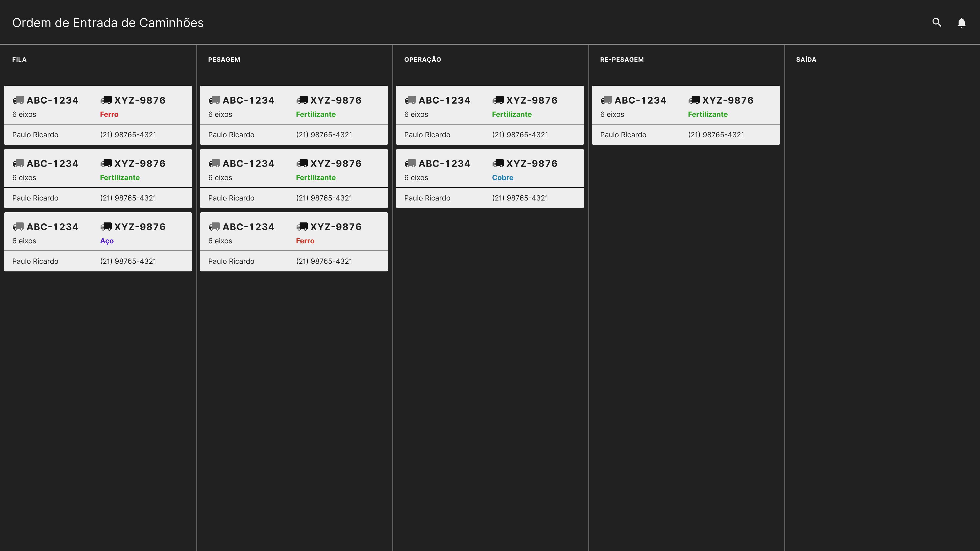980x551 pixels.
Task: Click the truck cab icon on OPERAÇÃO's Fertilizante card
Action: click(410, 100)
